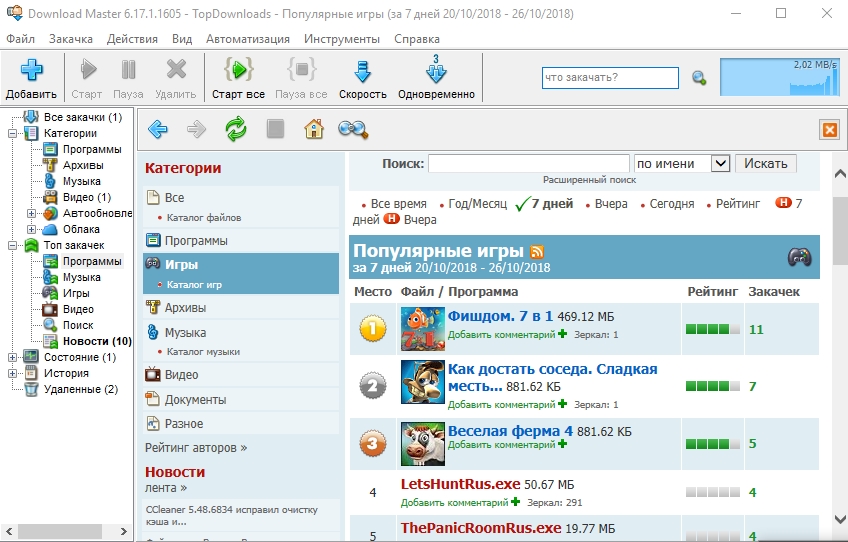Open browser search via binoculars icon
Viewport: 848px width, 542px height.
tap(353, 129)
